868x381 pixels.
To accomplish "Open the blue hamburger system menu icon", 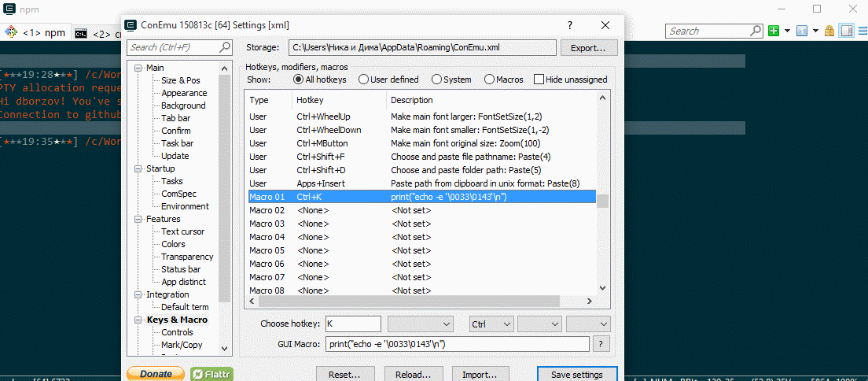I will click(x=862, y=31).
